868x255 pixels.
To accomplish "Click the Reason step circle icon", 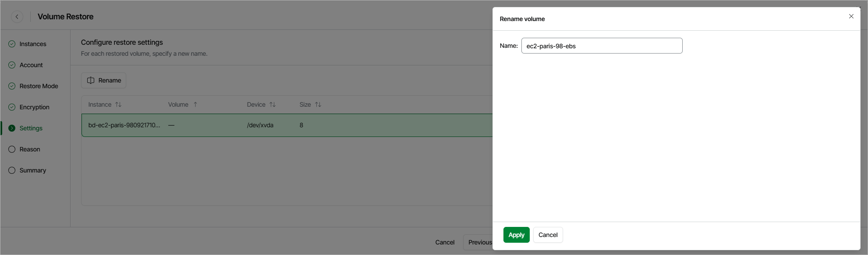I will click(x=12, y=149).
